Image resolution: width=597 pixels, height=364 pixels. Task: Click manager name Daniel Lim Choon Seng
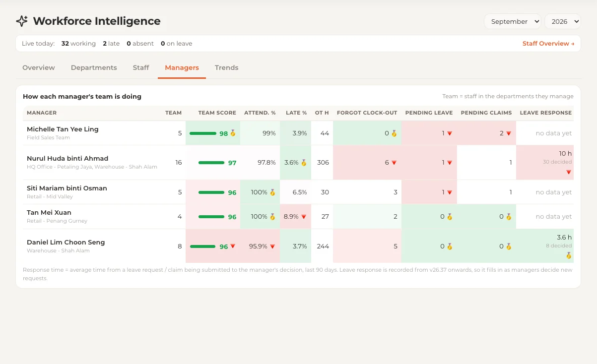click(66, 243)
